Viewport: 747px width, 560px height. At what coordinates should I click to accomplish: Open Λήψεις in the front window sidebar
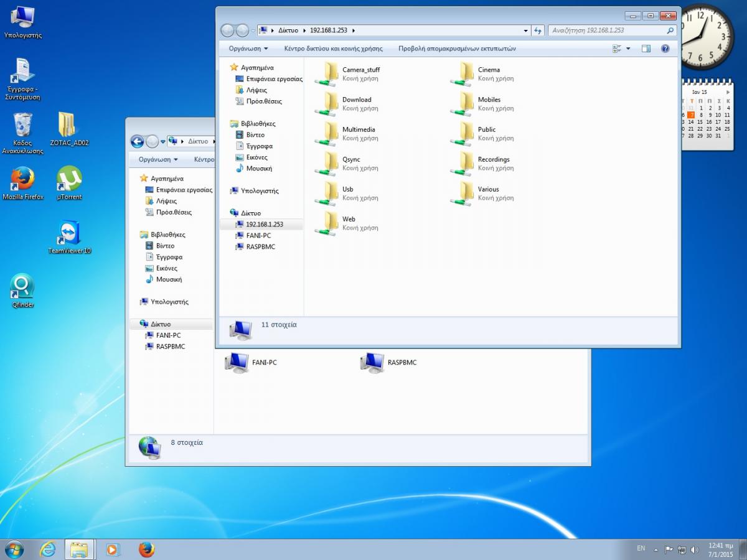(x=251, y=90)
